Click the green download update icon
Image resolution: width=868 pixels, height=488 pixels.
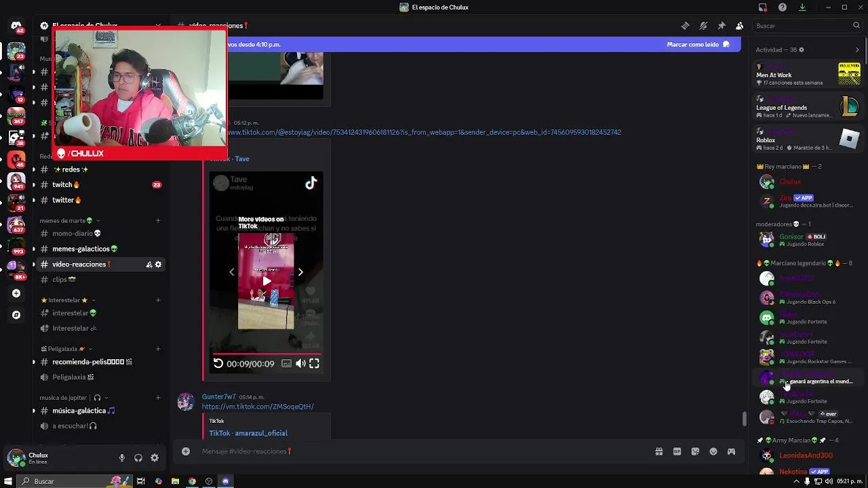click(x=802, y=7)
